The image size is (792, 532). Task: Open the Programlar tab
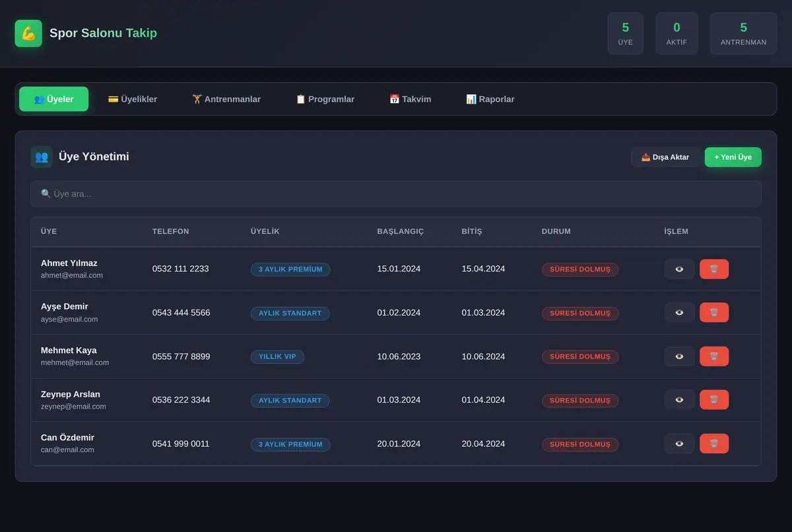click(x=325, y=99)
